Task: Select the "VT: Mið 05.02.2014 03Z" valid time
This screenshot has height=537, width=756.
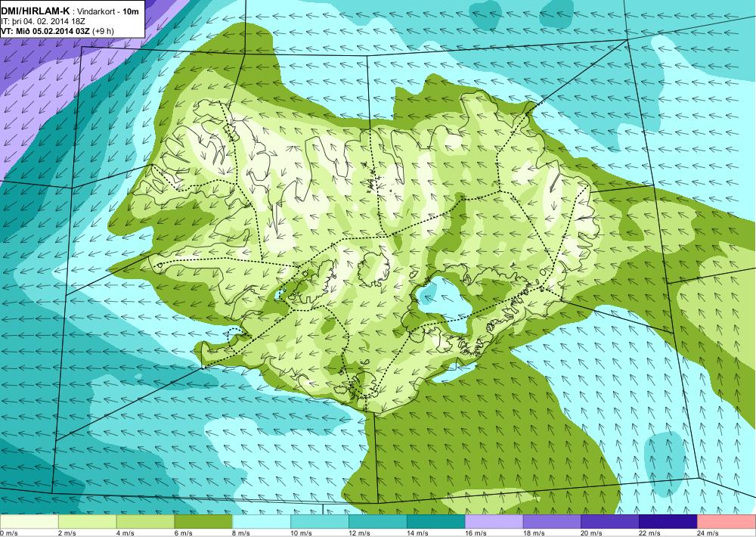Action: 45,31
